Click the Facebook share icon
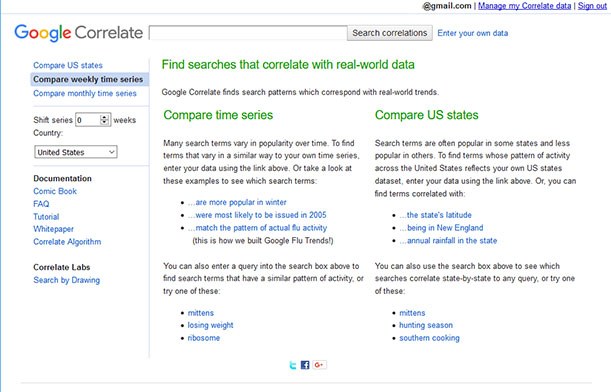 305,365
